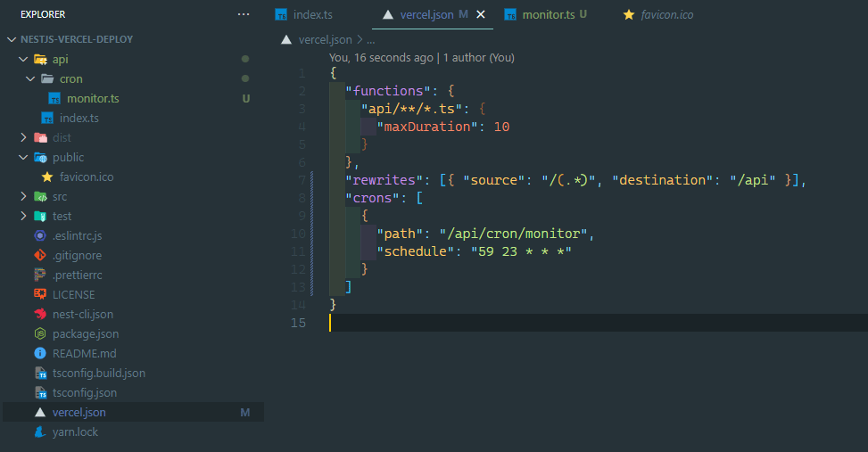Click favicon.ico star icon in explorer
Image resolution: width=868 pixels, height=452 pixels.
[47, 177]
